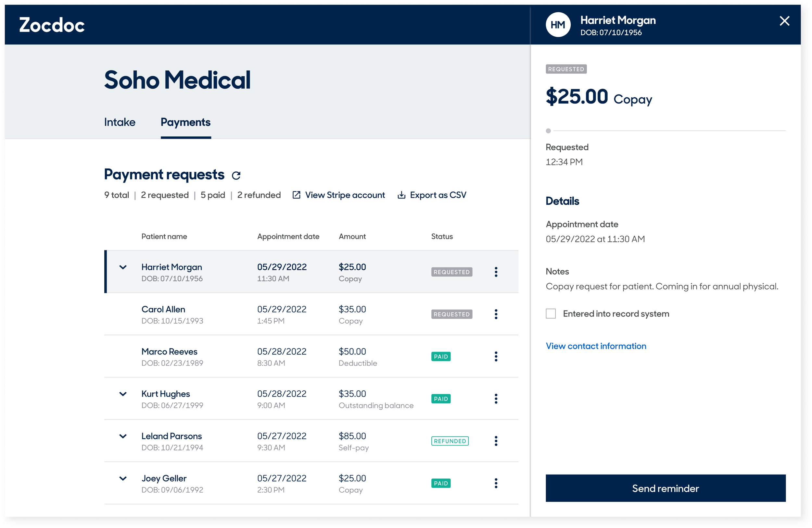The height and width of the screenshot is (528, 812).
Task: Select the Payments tab
Action: pyautogui.click(x=185, y=122)
